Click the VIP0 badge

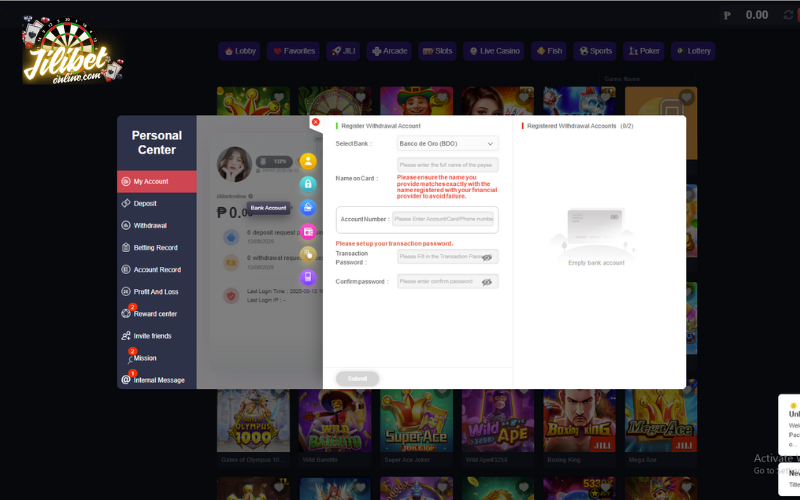(x=274, y=161)
